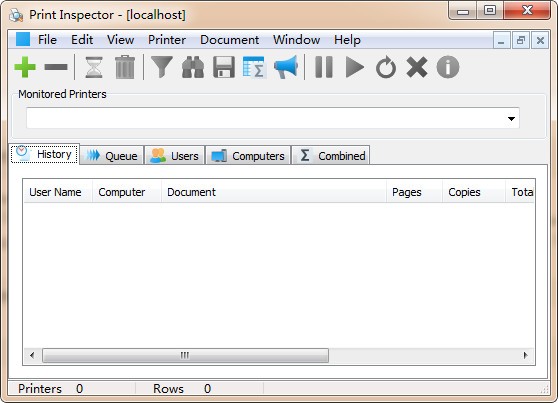
Task: Switch to the Queue tab
Action: (112, 156)
